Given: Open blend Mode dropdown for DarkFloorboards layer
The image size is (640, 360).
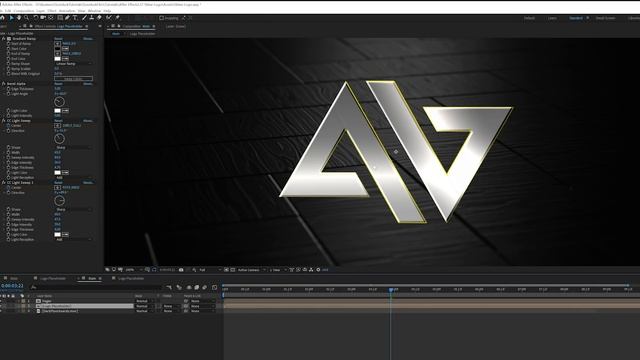Looking at the screenshot, I should [144, 311].
